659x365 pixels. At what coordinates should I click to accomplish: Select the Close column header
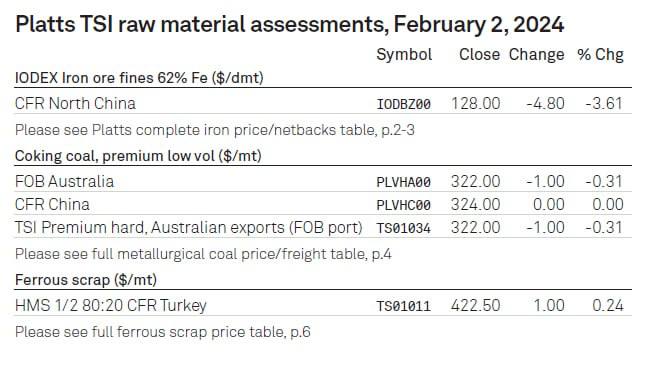(x=480, y=55)
